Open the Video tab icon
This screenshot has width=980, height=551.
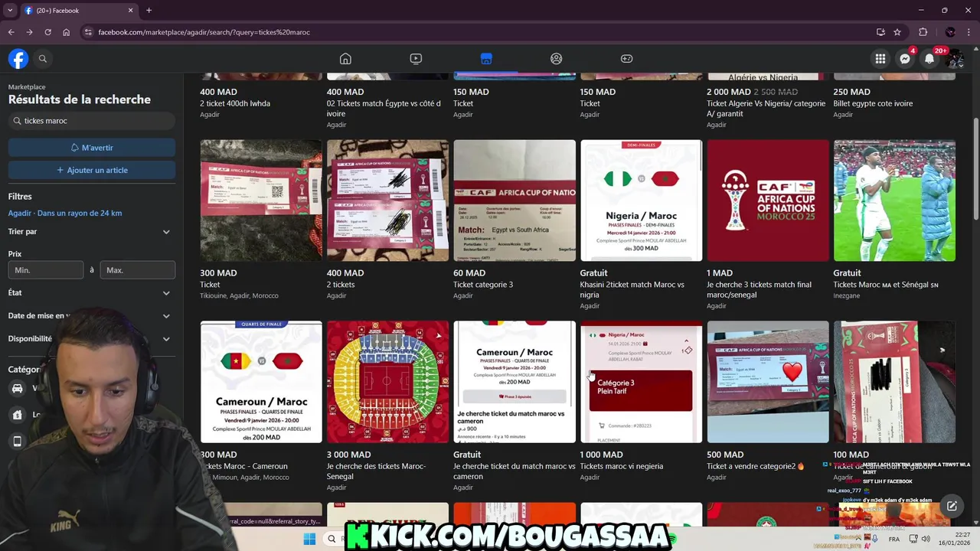tap(416, 59)
